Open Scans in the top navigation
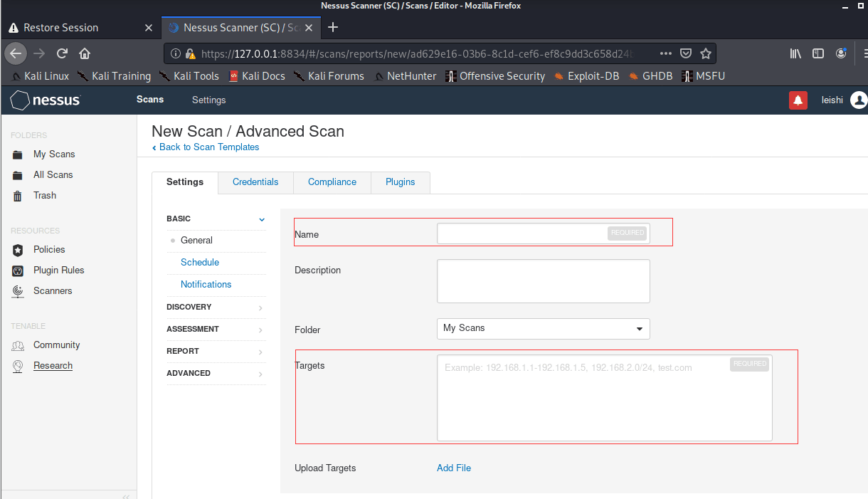Viewport: 868px width, 499px height. tap(150, 100)
